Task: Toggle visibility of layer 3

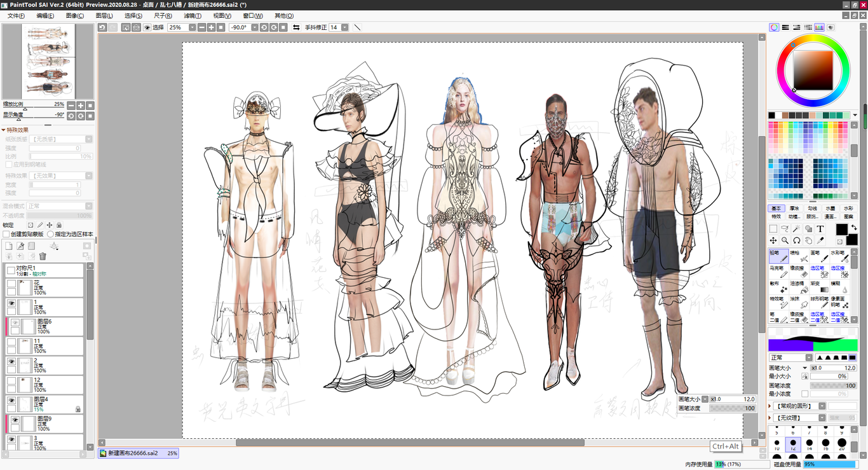Action: 11,439
